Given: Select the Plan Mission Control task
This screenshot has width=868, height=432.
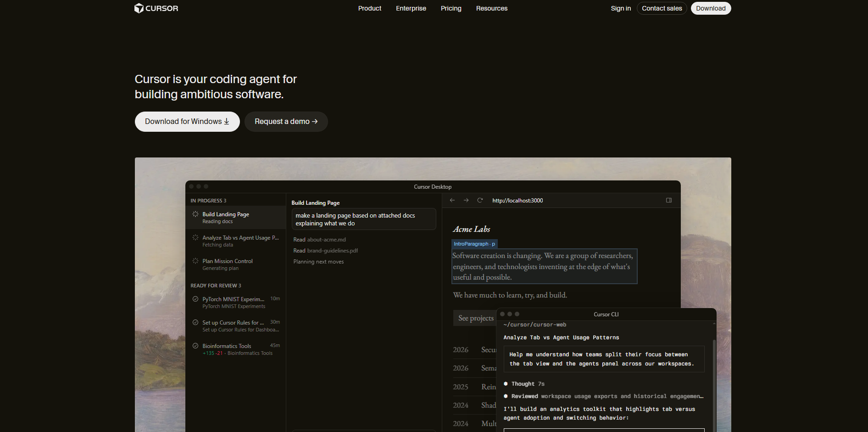Looking at the screenshot, I should point(236,264).
